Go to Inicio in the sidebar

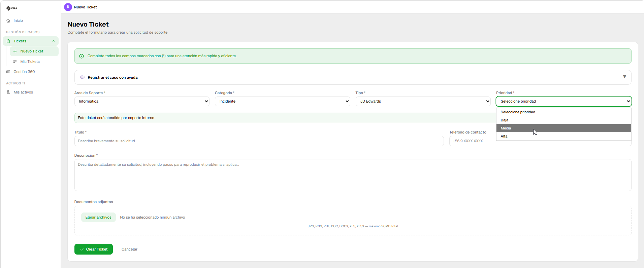[x=18, y=21]
